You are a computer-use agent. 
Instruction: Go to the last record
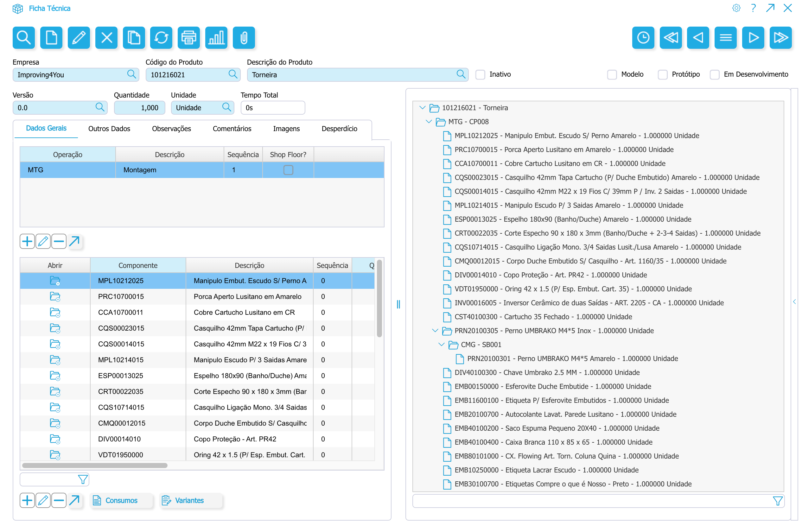coord(780,37)
